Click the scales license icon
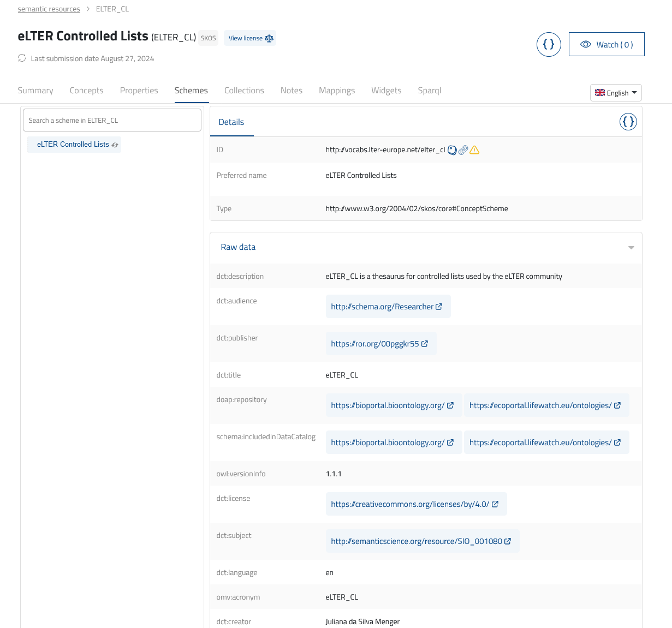Viewport: 672px width, 628px height. click(x=269, y=38)
